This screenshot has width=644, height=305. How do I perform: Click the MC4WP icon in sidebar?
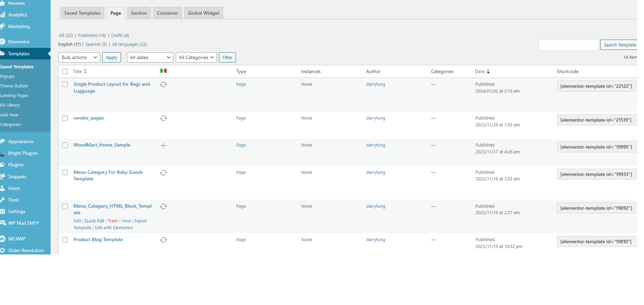click(2, 239)
